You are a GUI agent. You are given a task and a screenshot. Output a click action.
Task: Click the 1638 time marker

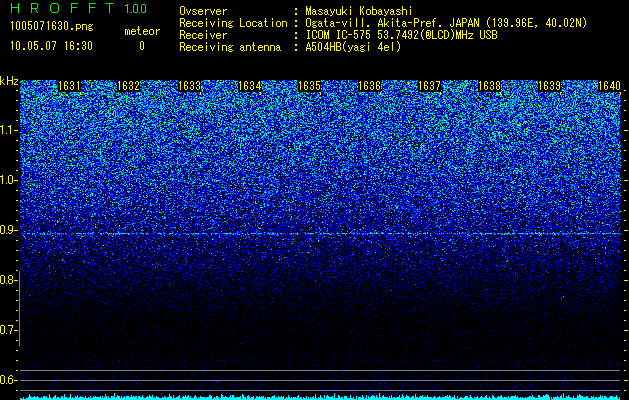click(490, 86)
